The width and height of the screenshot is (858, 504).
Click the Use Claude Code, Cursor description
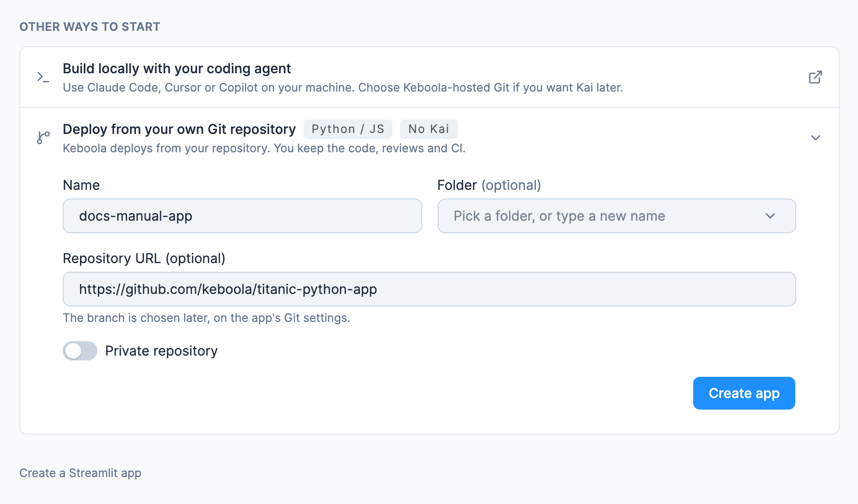(343, 88)
